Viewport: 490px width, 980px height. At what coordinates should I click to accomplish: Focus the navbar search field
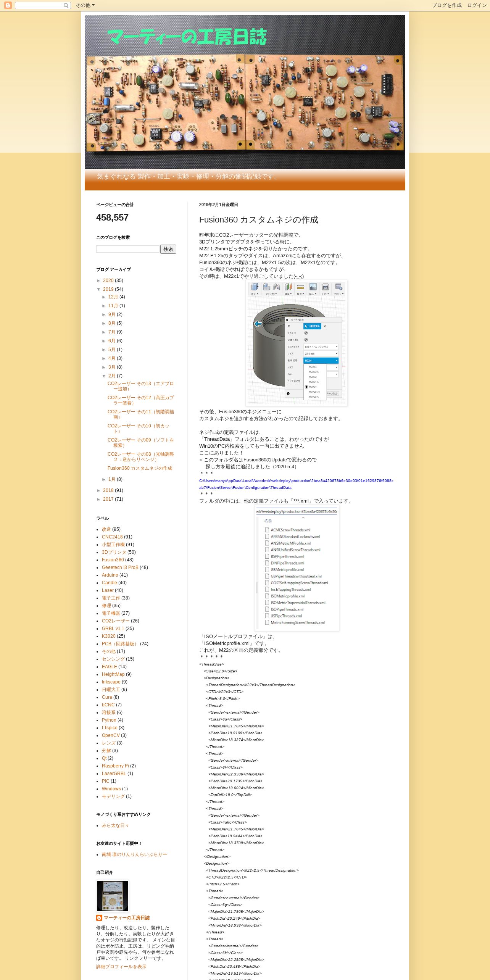pos(39,5)
